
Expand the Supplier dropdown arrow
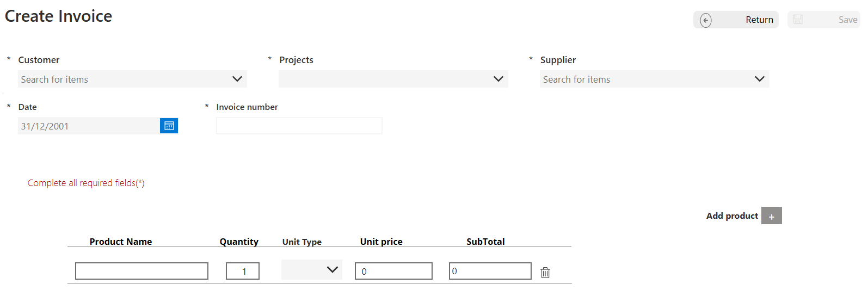pyautogui.click(x=759, y=79)
